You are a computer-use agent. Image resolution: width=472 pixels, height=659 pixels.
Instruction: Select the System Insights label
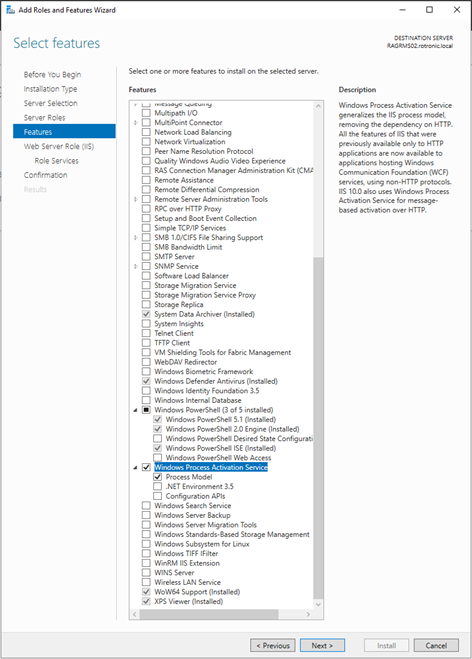tap(179, 324)
